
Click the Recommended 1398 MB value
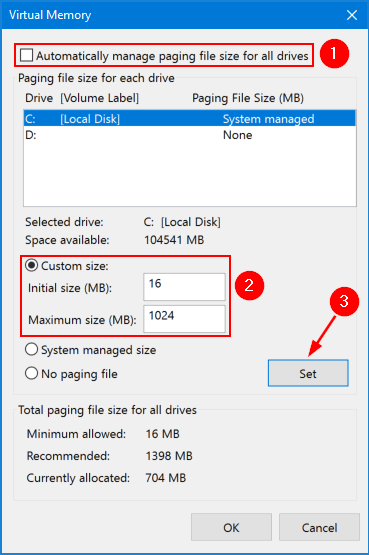(169, 456)
